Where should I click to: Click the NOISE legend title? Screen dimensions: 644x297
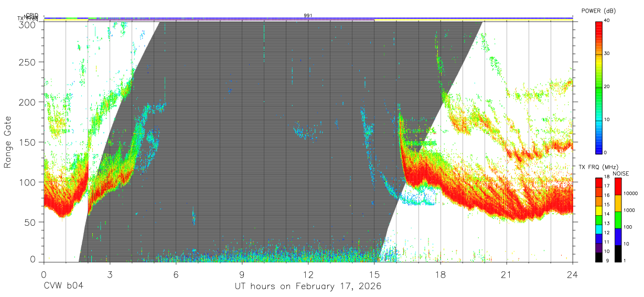pos(621,173)
